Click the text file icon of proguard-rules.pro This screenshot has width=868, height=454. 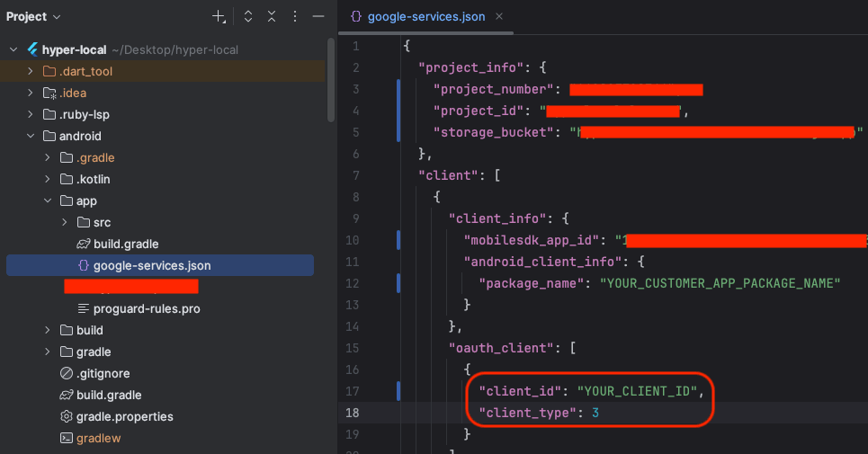point(83,308)
